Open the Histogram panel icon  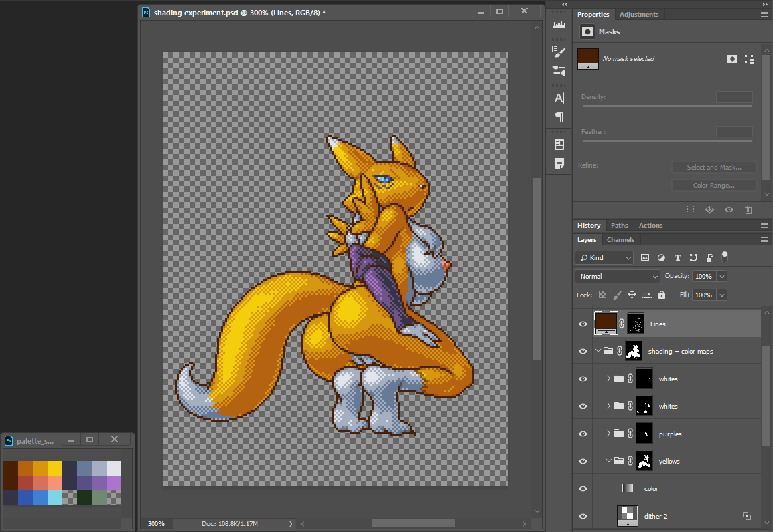tap(559, 25)
